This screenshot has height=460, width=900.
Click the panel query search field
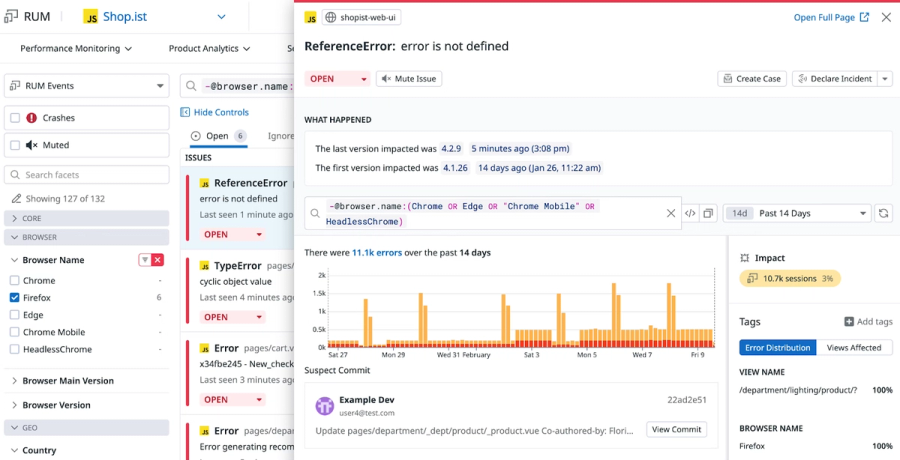pos(493,214)
